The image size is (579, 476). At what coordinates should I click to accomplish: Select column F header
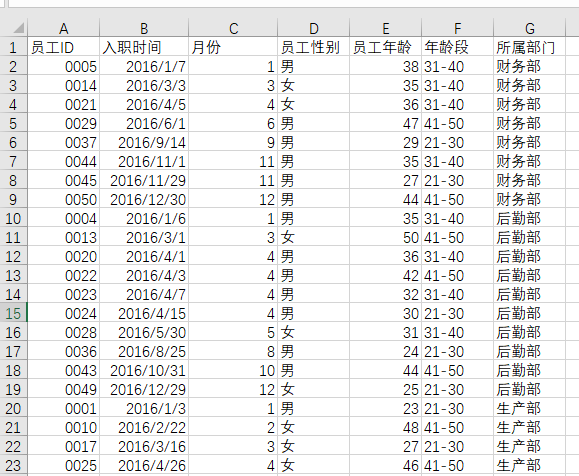tap(458, 28)
